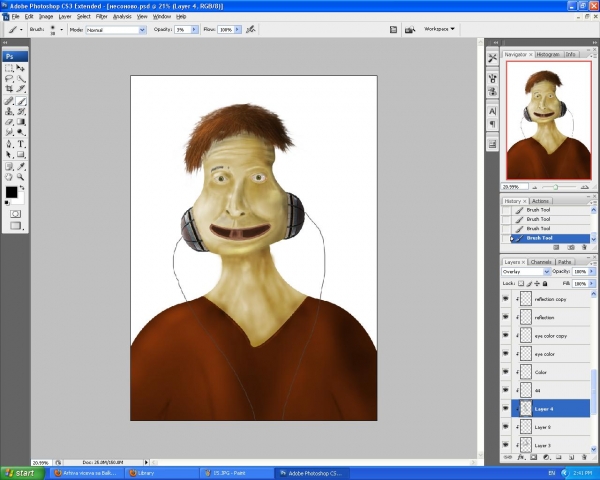Open the brush preset picker arrow
The width and height of the screenshot is (600, 480).
[x=61, y=29]
